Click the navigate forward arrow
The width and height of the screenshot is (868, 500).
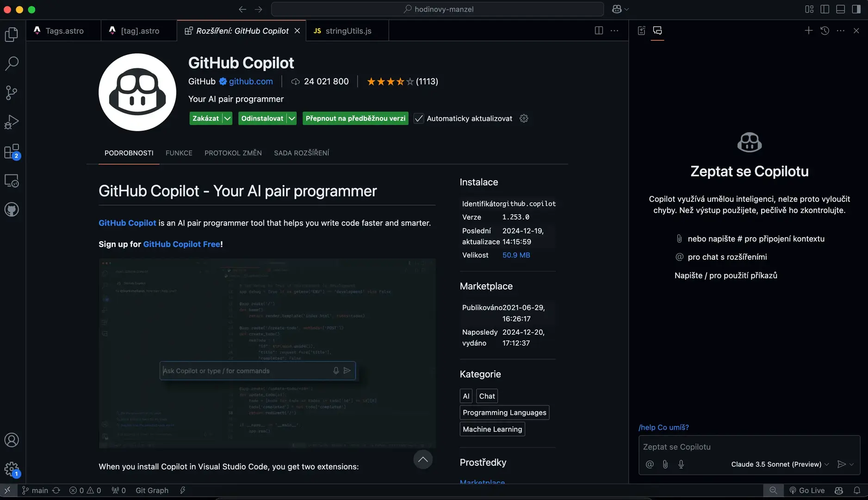258,9
